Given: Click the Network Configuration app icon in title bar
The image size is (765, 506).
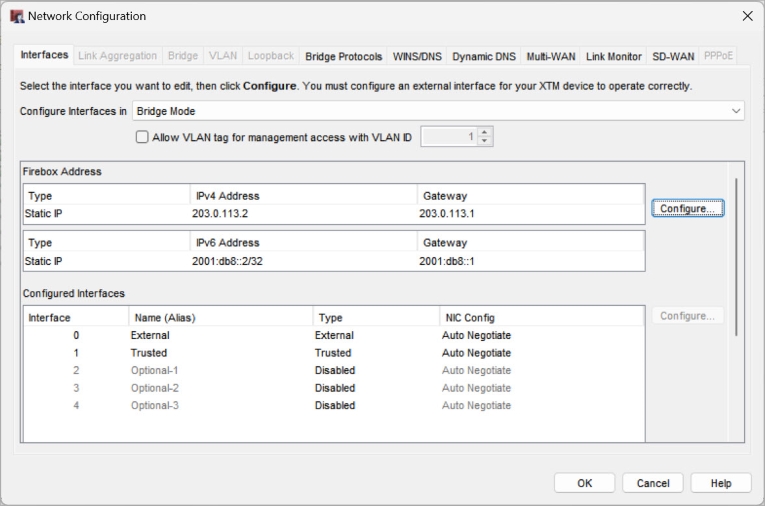Looking at the screenshot, I should (16, 16).
